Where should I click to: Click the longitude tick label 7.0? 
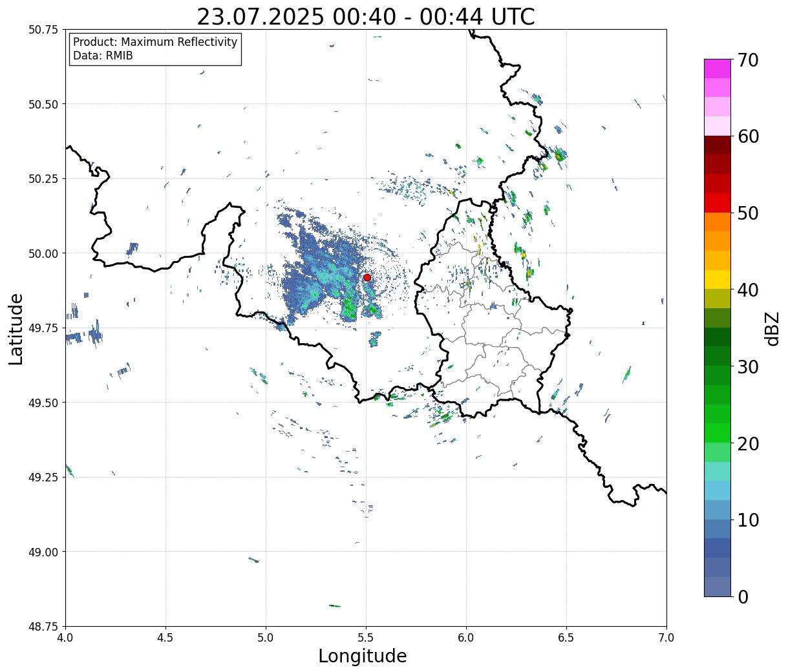666,638
